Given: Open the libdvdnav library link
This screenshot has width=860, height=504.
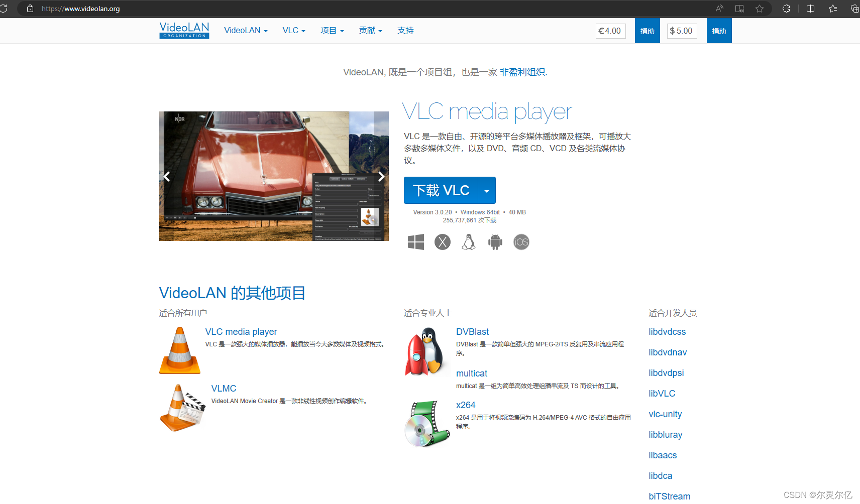Looking at the screenshot, I should [668, 352].
